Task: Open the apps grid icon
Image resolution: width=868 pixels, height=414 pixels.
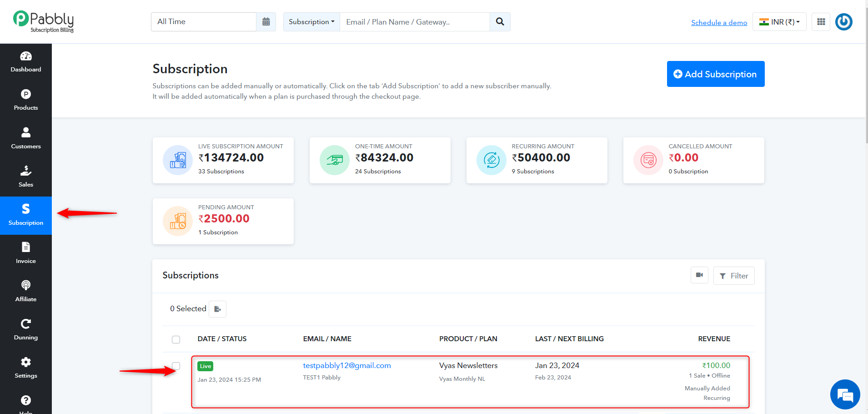Action: (x=821, y=22)
